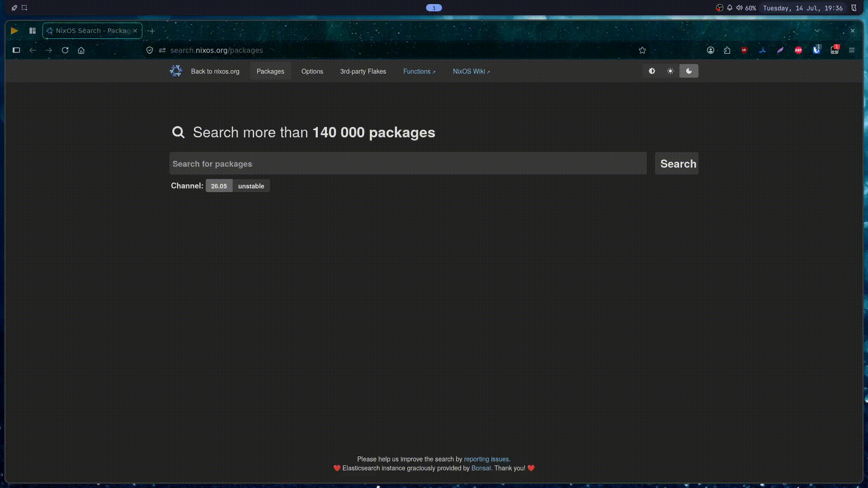Go back to the previous page
Screen dimensions: 868x488
(x=33, y=50)
